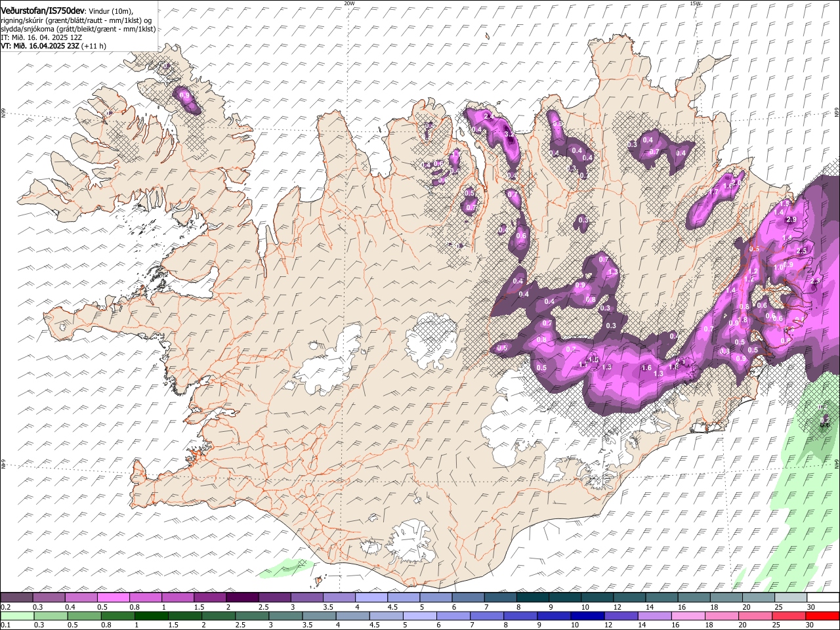Screen dimensions: 840x630
Task: Select the upper legend swatch between 0.4 and 0.5
Action: [x=81, y=597]
